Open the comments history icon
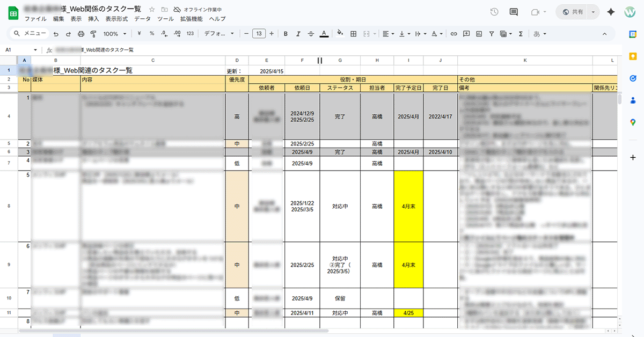The image size is (644, 337). (514, 12)
